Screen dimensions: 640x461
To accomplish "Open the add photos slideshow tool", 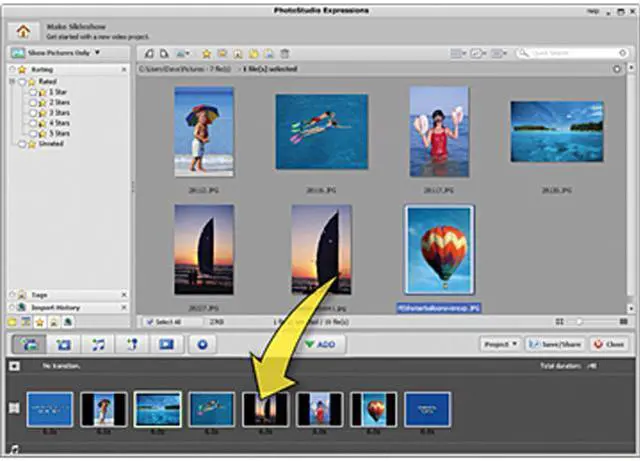I will click(x=29, y=344).
